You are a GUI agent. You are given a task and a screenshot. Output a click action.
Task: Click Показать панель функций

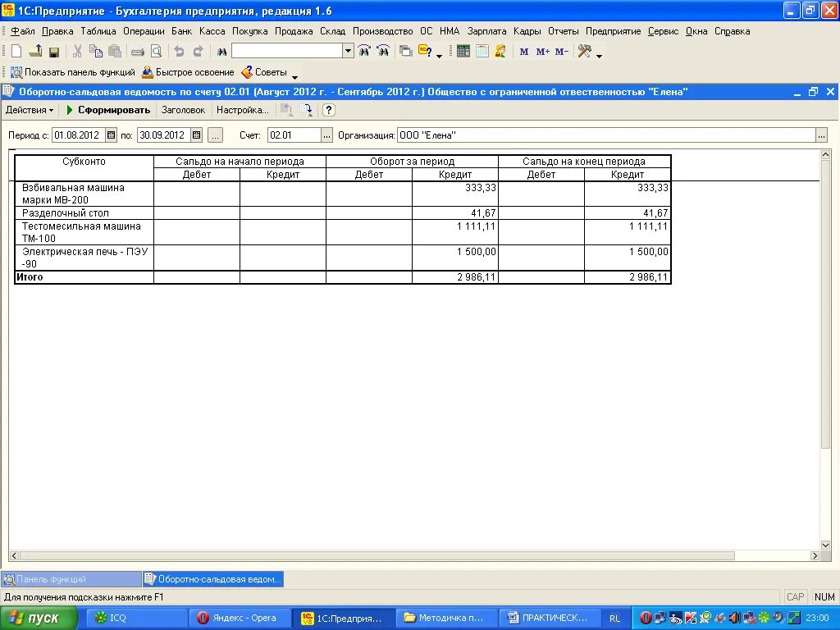[x=73, y=72]
